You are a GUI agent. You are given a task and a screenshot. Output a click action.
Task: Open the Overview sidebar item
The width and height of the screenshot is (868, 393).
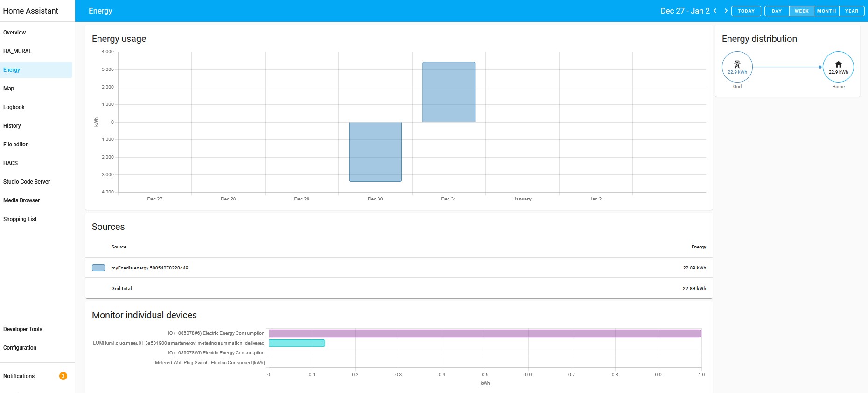coord(14,33)
